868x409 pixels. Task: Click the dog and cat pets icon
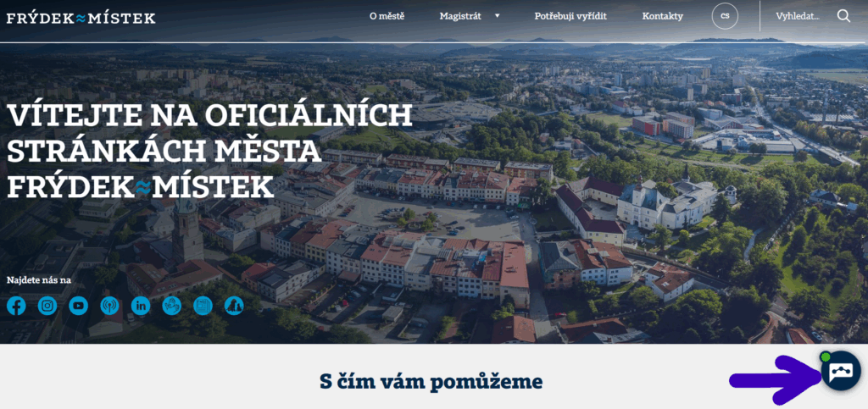pos(233,306)
